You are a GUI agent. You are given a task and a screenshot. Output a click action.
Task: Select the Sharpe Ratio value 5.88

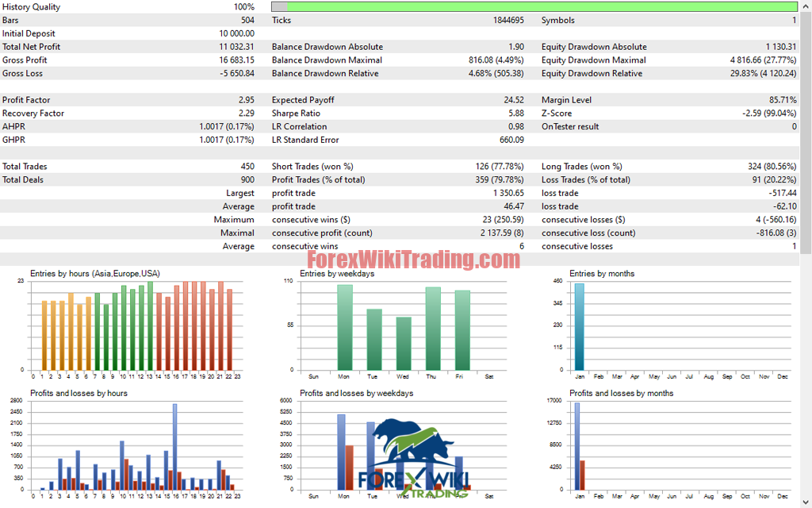tap(515, 114)
